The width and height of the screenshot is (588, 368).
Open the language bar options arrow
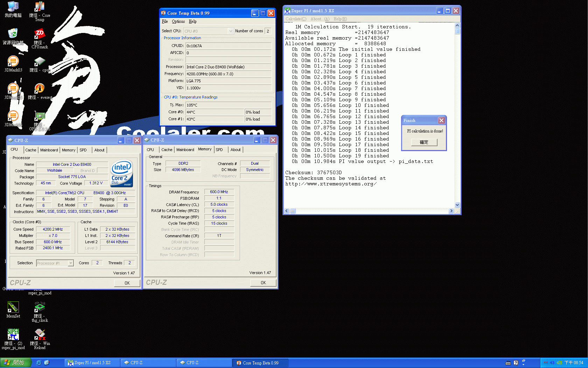pos(524,365)
